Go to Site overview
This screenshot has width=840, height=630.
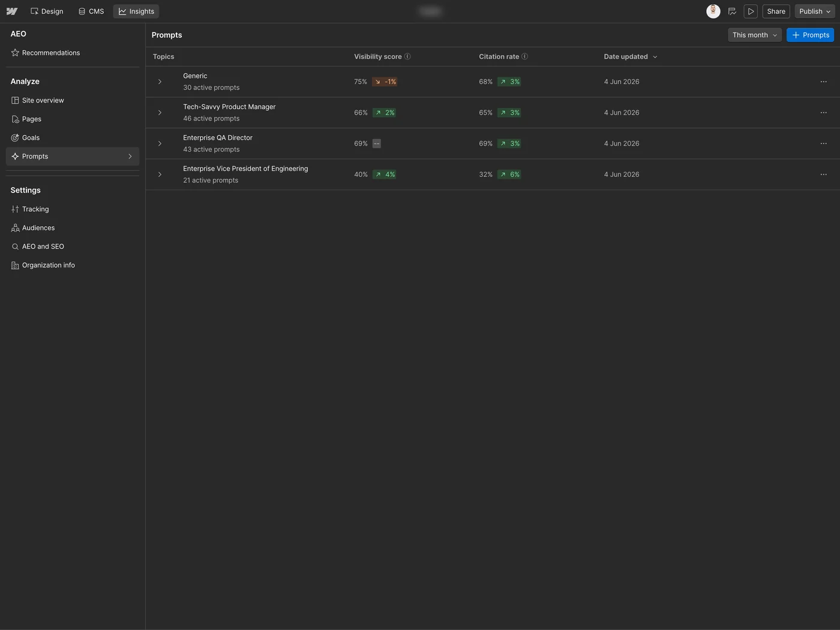(73, 100)
